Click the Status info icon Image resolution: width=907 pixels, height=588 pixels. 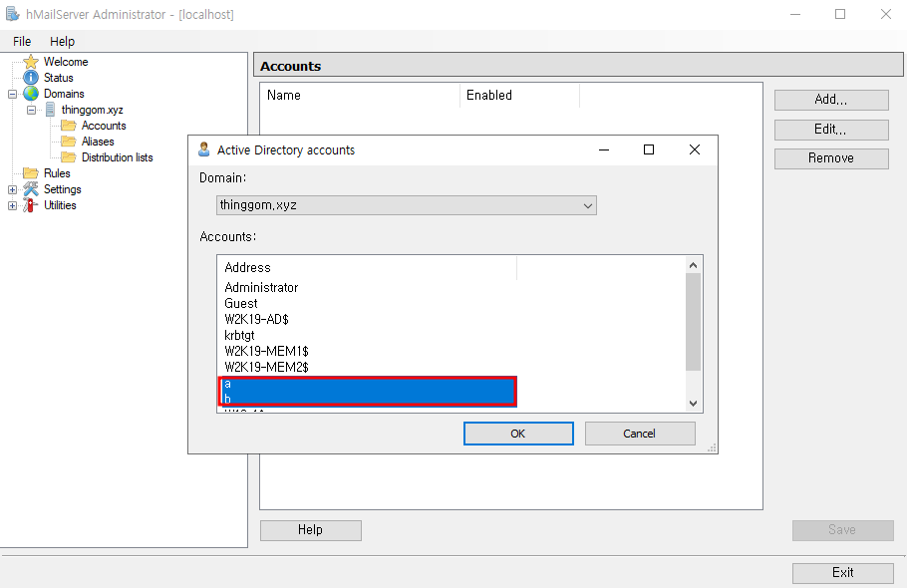click(x=31, y=78)
